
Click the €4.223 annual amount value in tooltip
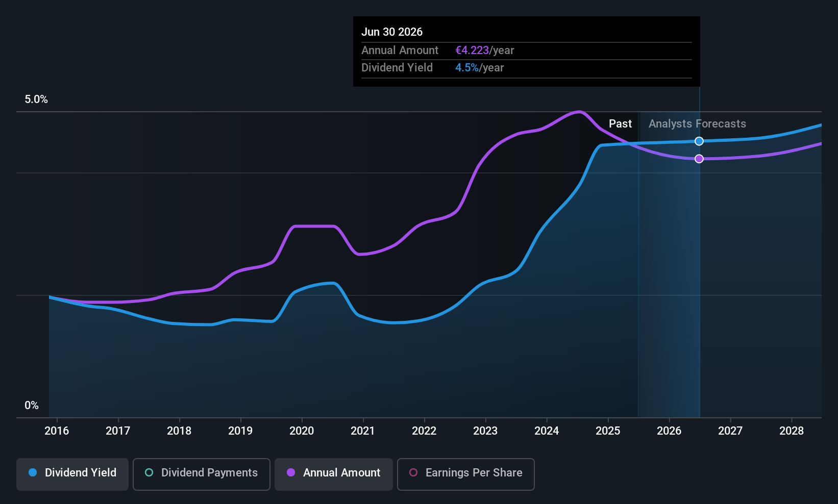(472, 51)
